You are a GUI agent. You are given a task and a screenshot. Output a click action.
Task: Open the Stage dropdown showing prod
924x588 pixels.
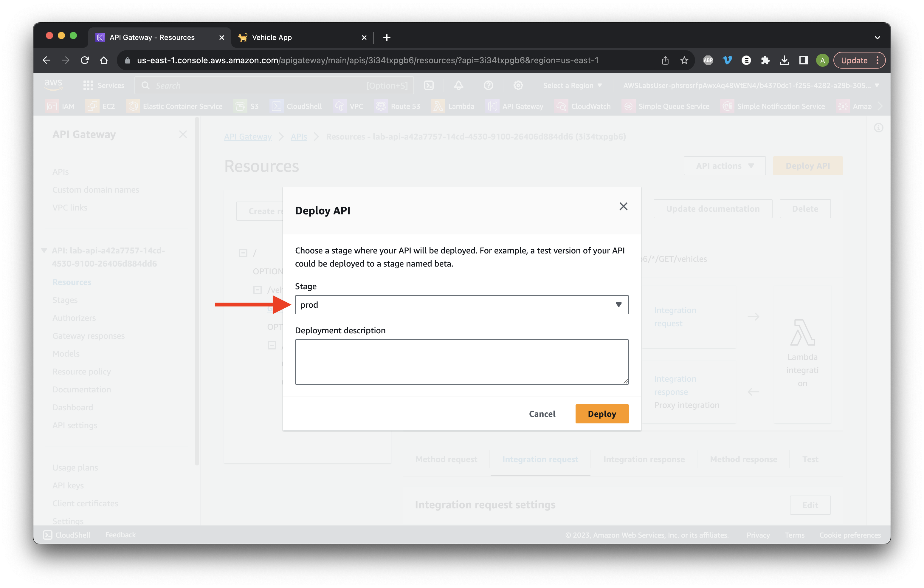[x=462, y=304]
